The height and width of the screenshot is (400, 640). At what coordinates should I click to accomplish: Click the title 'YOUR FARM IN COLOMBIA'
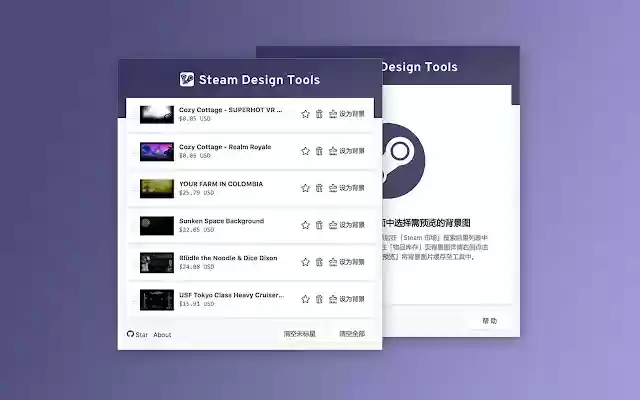click(221, 184)
